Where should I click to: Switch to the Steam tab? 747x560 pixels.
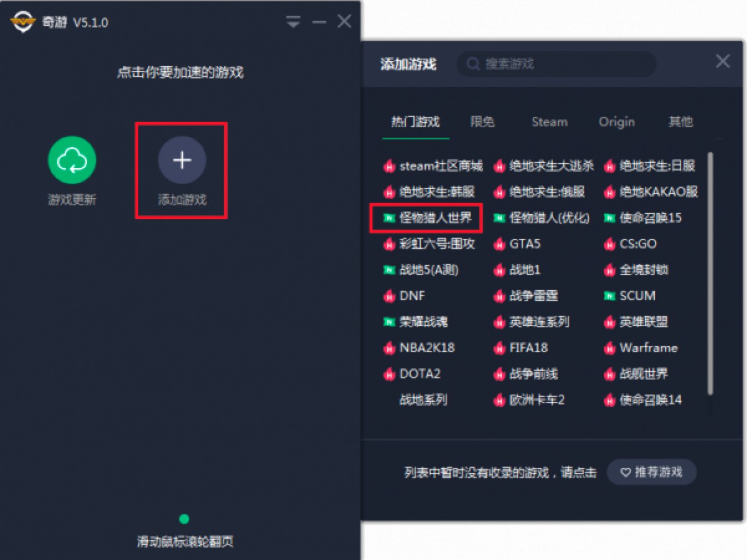click(x=549, y=122)
